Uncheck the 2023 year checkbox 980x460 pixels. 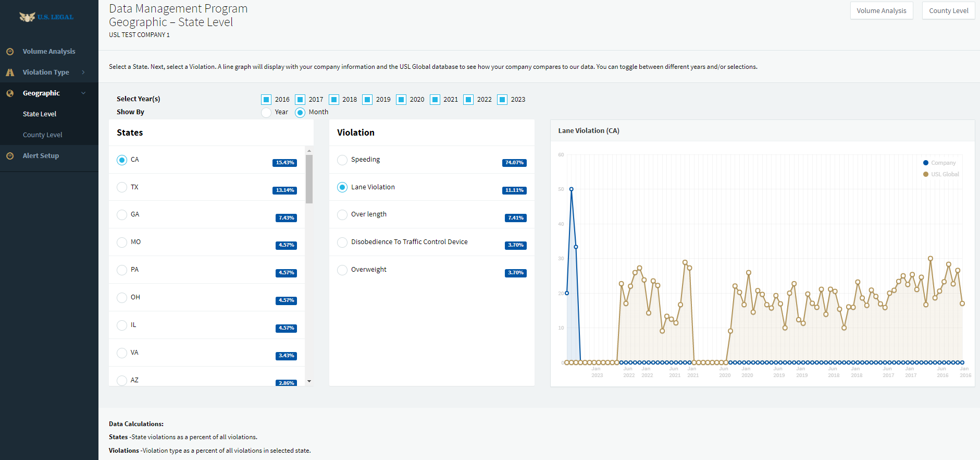502,100
